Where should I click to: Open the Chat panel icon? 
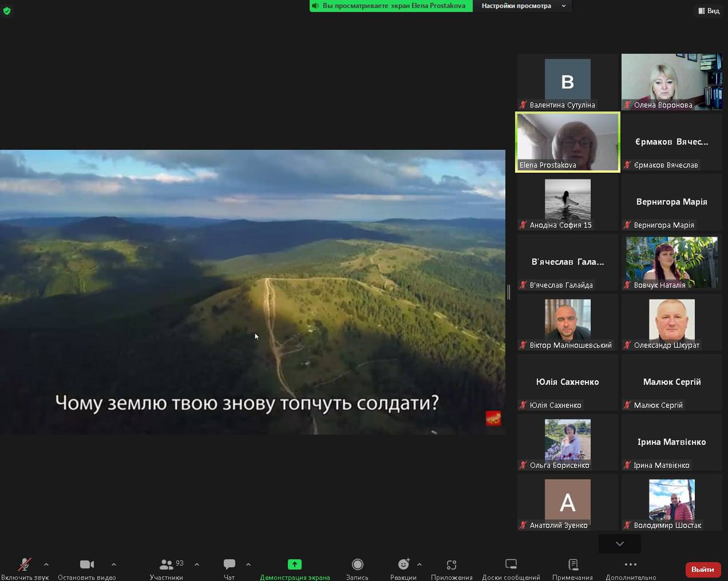click(x=230, y=564)
